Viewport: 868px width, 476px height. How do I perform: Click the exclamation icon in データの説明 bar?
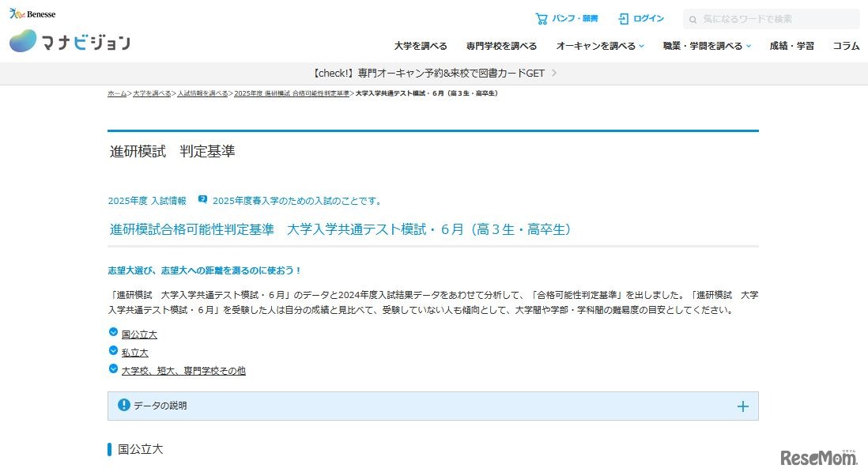click(x=123, y=406)
